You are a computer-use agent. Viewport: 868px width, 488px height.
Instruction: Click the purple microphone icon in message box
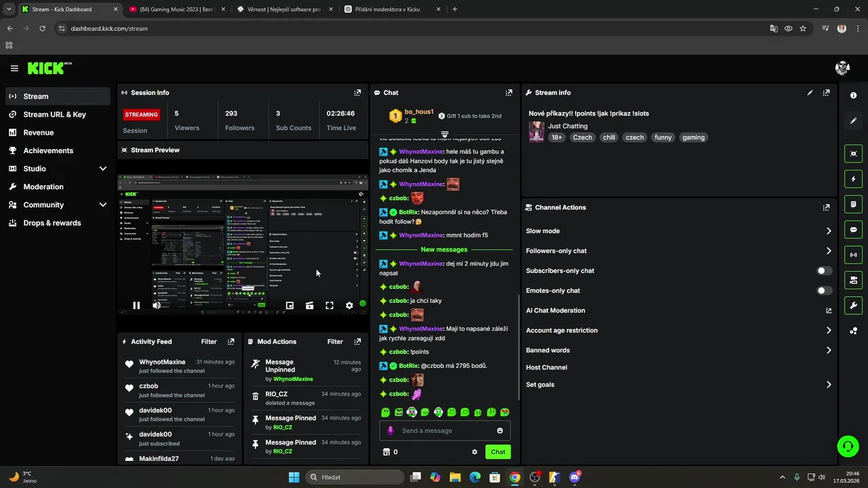(x=390, y=430)
